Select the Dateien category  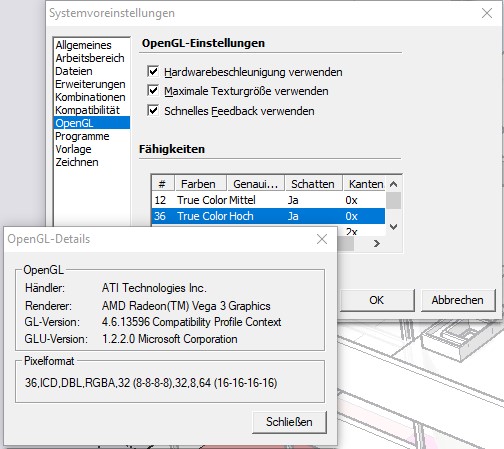(74, 71)
